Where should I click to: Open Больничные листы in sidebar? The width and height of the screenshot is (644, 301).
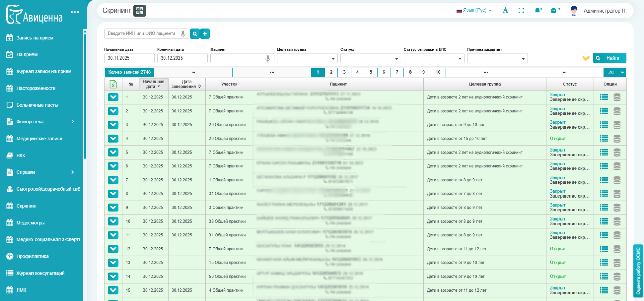pos(37,105)
